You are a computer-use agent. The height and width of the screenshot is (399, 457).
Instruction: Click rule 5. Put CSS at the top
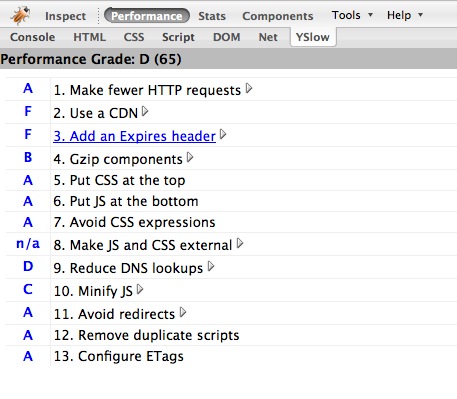(119, 180)
